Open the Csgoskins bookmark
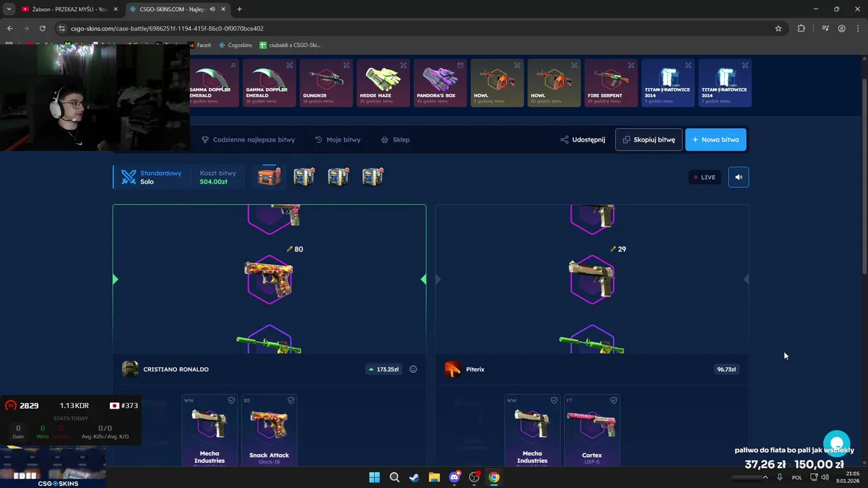868x488 pixels. [x=235, y=45]
